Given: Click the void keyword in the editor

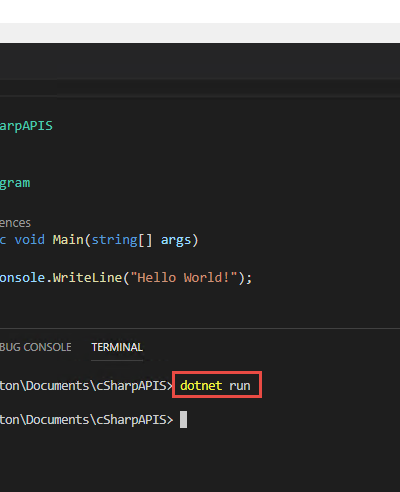Looking at the screenshot, I should tap(30, 240).
